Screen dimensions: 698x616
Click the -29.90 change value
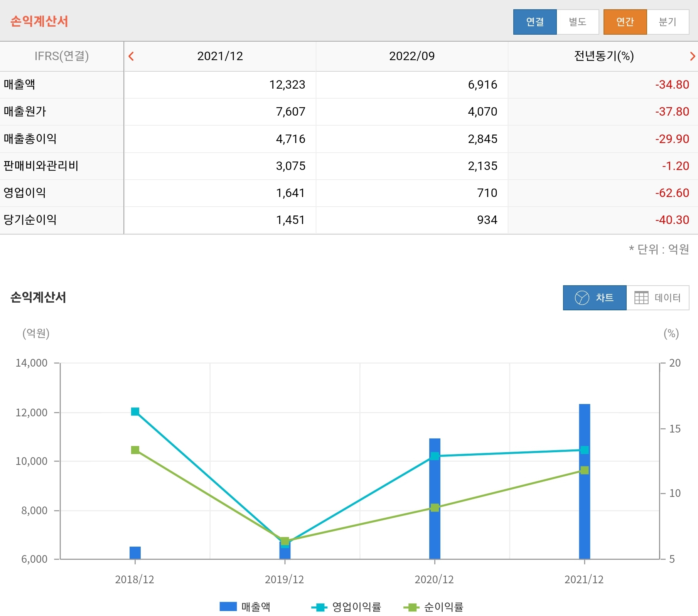(x=672, y=139)
